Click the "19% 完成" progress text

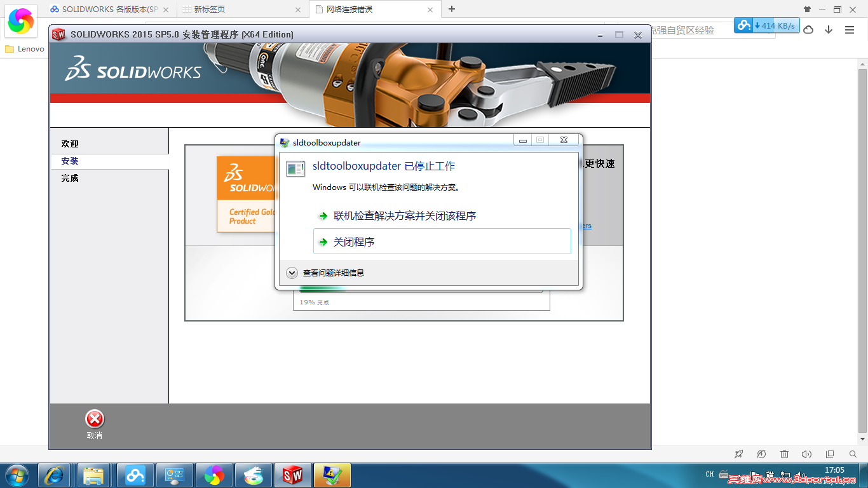click(315, 302)
